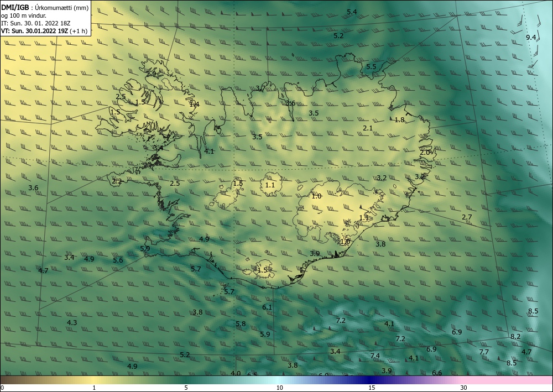
Task: Select the 1.8 value label
Action: (399, 120)
